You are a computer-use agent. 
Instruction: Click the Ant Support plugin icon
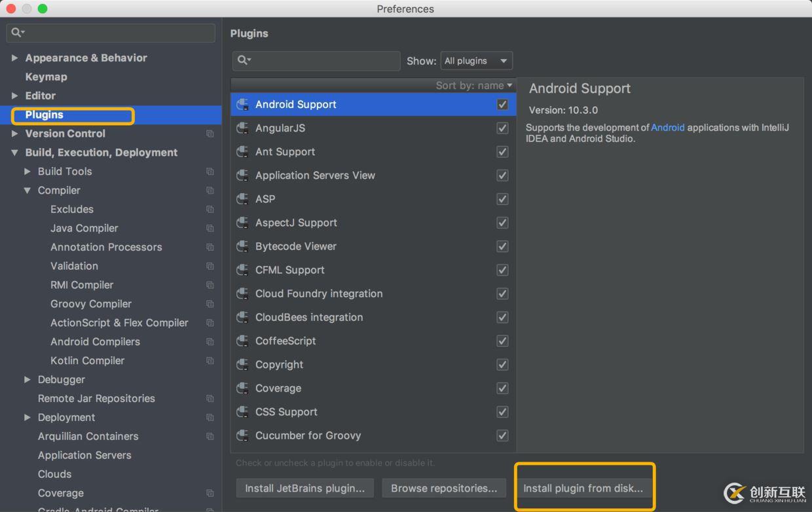pyautogui.click(x=243, y=151)
